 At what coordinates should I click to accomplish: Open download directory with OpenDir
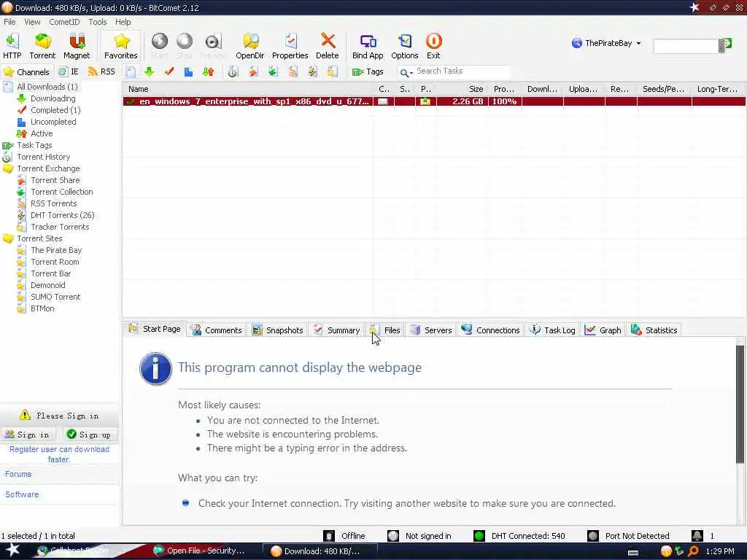(249, 46)
